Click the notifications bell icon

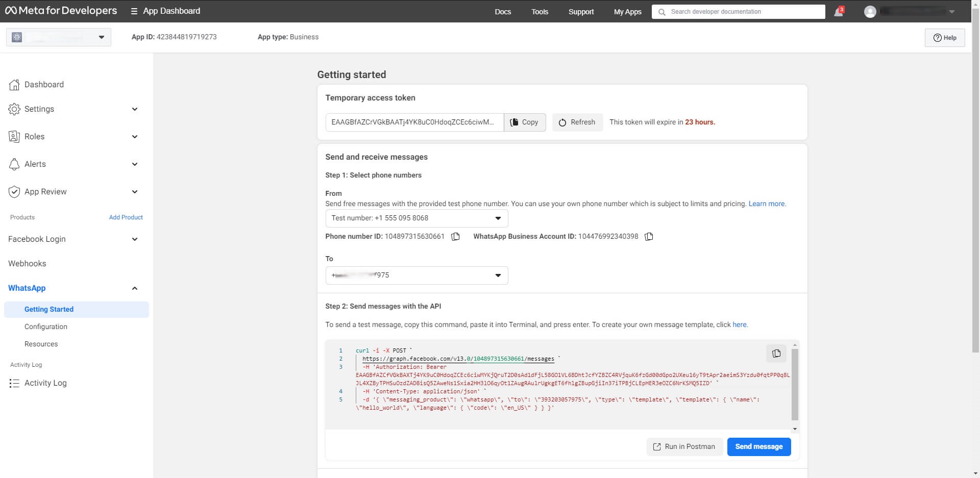click(x=838, y=12)
